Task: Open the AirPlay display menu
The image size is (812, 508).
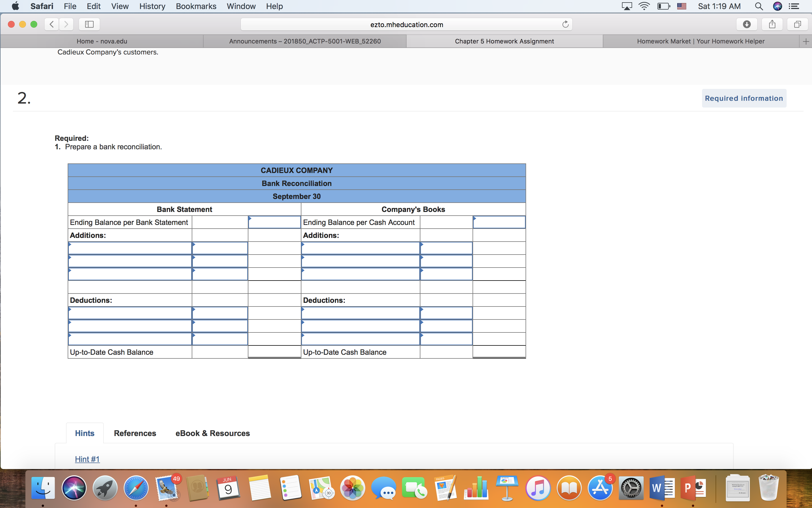Action: pos(626,6)
